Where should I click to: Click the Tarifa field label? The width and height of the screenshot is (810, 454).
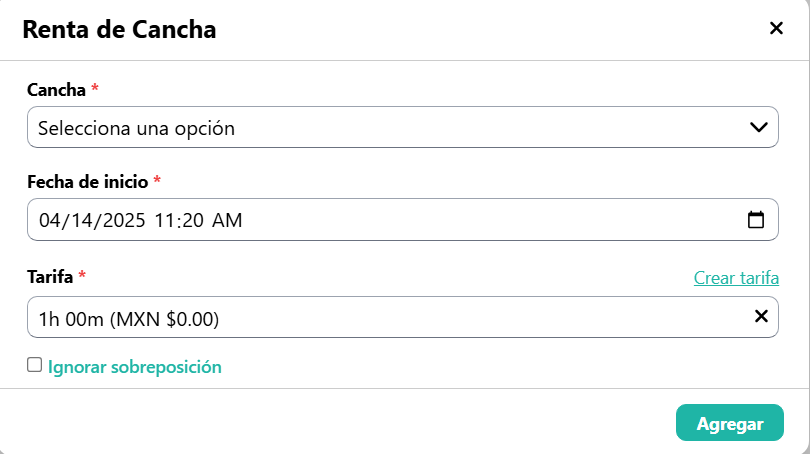tap(51, 275)
